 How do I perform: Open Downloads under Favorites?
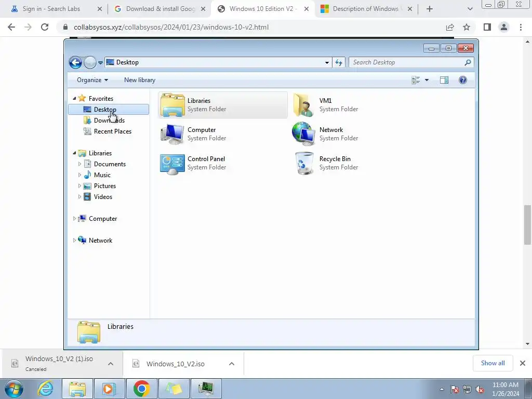coord(109,121)
